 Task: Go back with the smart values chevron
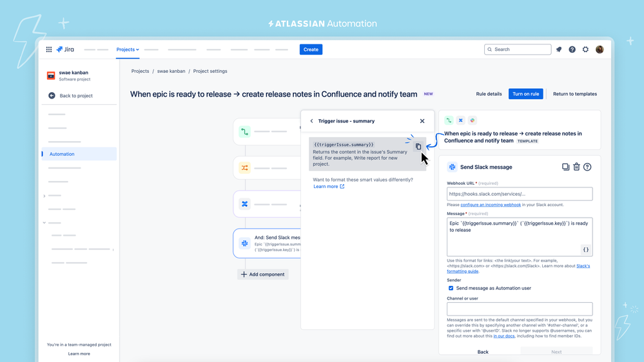(x=312, y=121)
